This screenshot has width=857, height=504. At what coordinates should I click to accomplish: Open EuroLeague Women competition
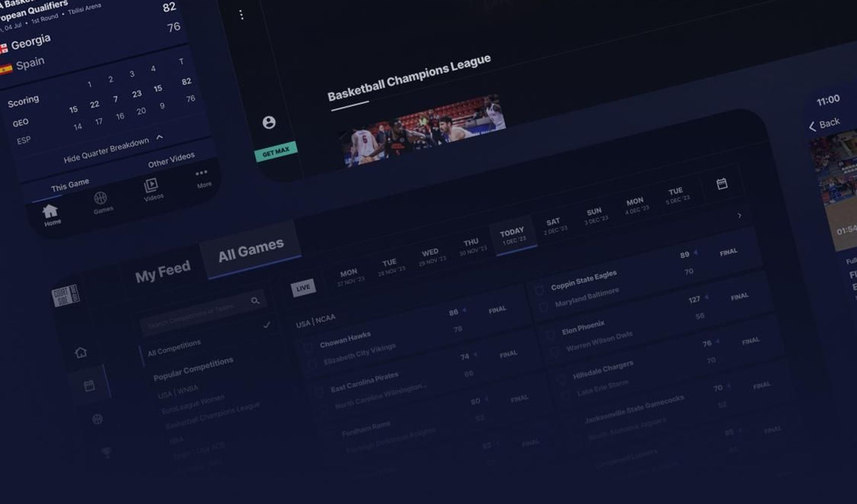(x=193, y=404)
